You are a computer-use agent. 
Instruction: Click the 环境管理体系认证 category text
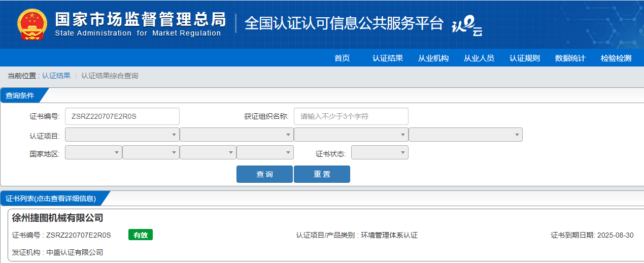[x=389, y=235]
